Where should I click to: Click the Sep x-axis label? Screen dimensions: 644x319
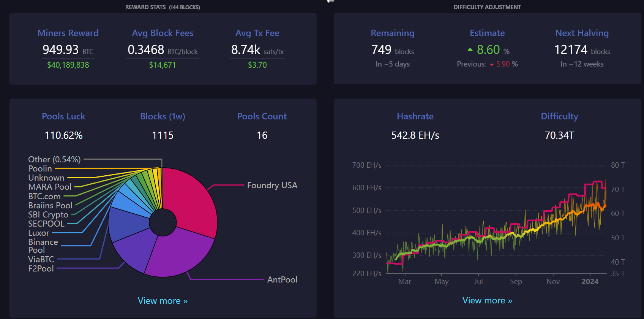[516, 281]
